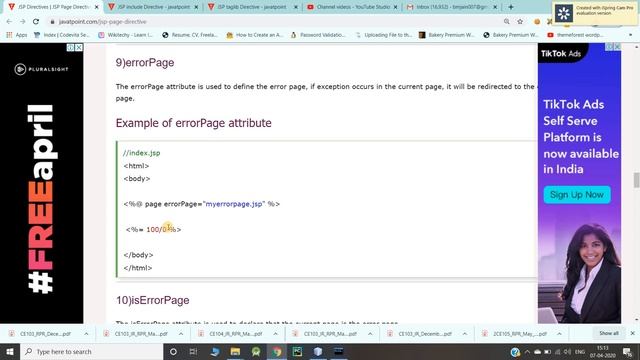The height and width of the screenshot is (360, 640).
Task: Close the JSP include Directive tab
Action: click(196, 7)
